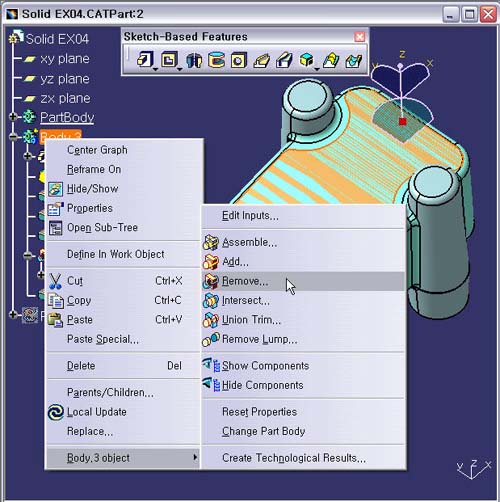Open the Pad tool dropdown arrow
This screenshot has width=500, height=502.
tap(155, 69)
